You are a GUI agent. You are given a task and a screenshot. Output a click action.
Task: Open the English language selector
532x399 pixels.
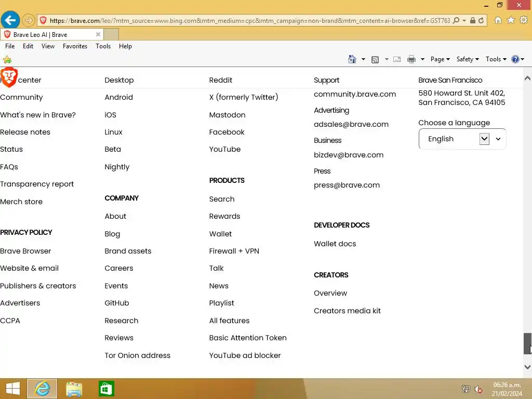[462, 139]
